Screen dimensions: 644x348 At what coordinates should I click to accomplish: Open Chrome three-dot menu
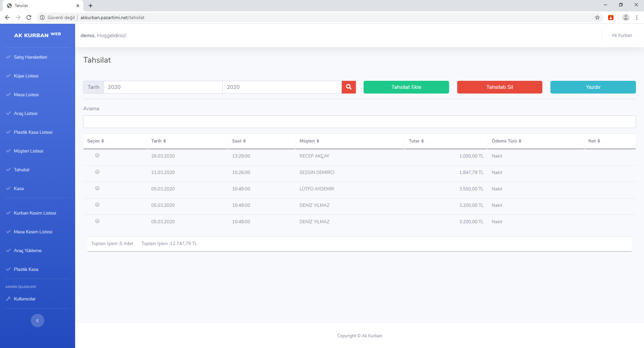[x=637, y=17]
